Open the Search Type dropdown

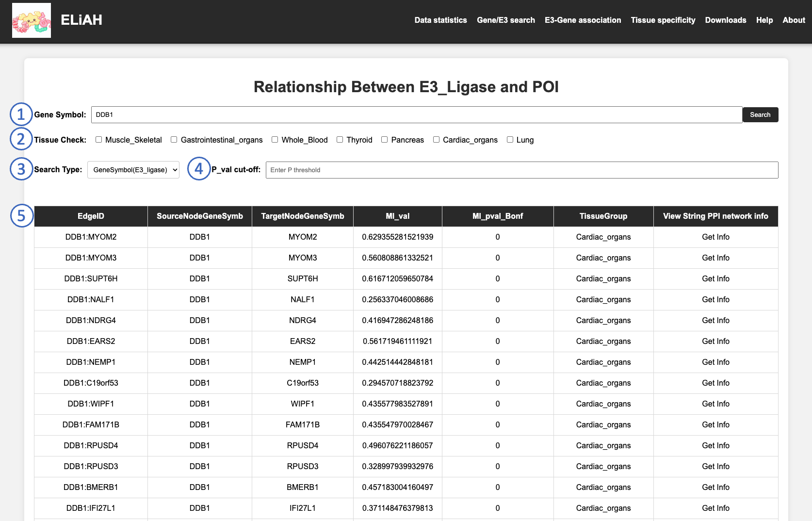pyautogui.click(x=133, y=170)
